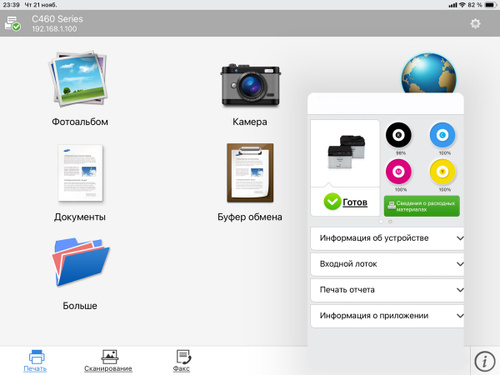Screen dimensions: 500x375
Task: Expand the Печать отчета section
Action: point(387,290)
